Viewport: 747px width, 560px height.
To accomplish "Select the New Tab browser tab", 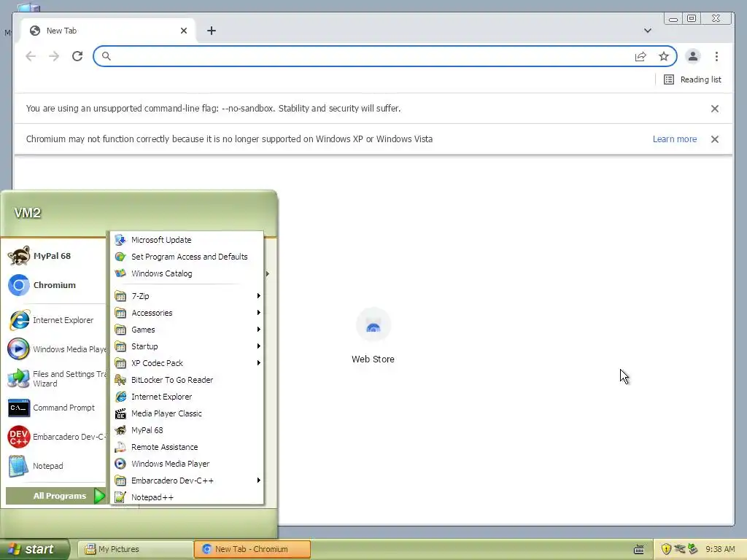I will point(109,31).
